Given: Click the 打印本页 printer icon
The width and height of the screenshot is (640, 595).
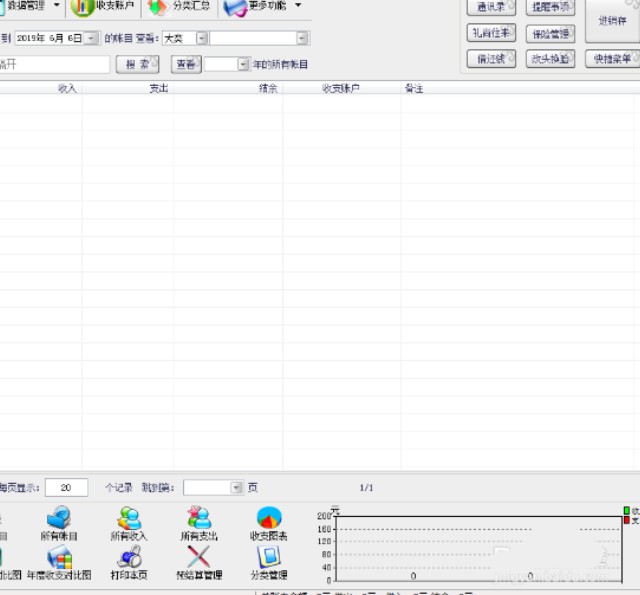Looking at the screenshot, I should tap(129, 562).
